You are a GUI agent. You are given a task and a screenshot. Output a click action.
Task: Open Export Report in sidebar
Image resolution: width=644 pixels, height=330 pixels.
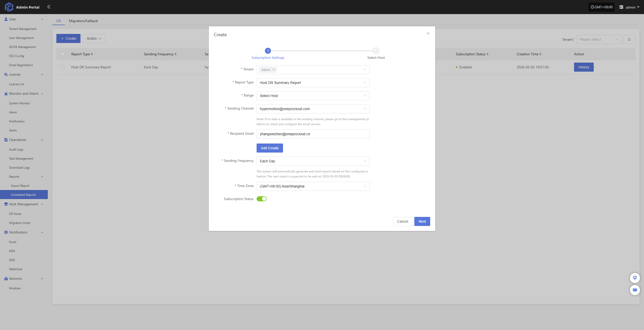pos(20,186)
